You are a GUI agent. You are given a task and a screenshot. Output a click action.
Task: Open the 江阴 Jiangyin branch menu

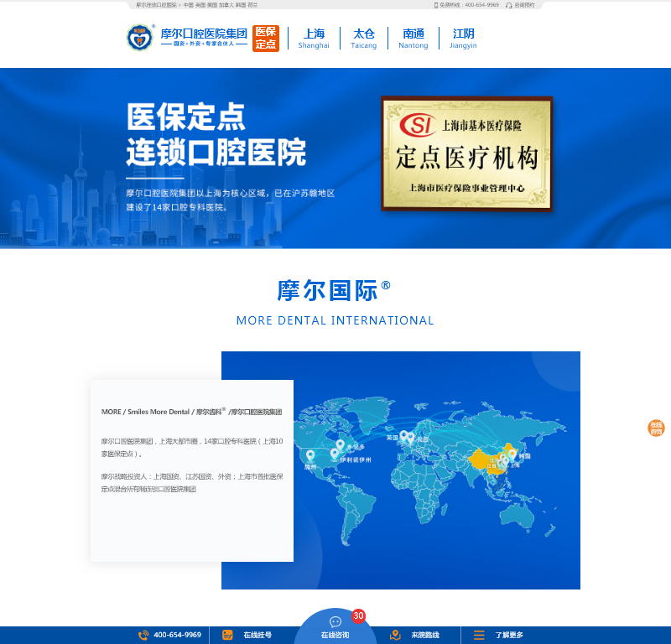click(x=463, y=38)
